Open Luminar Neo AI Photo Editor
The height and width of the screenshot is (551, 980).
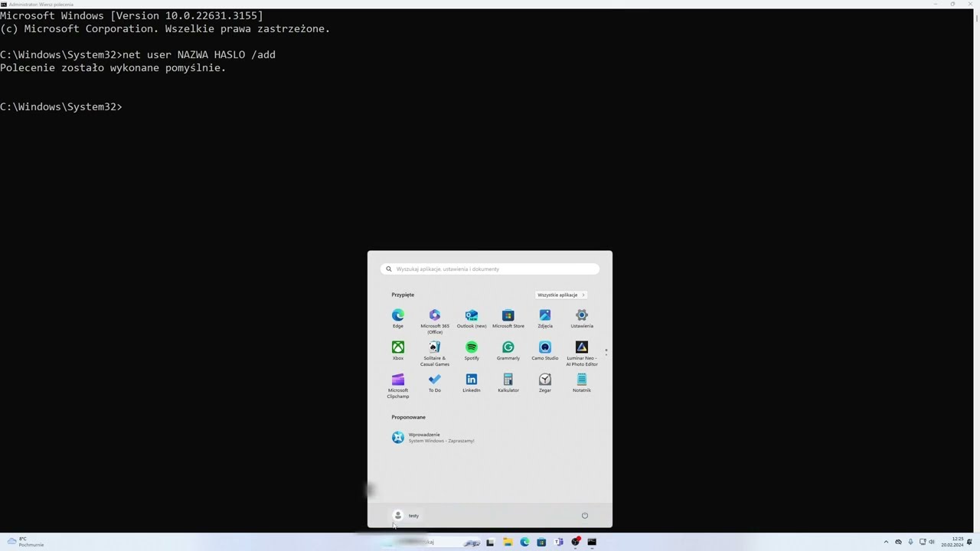[582, 354]
